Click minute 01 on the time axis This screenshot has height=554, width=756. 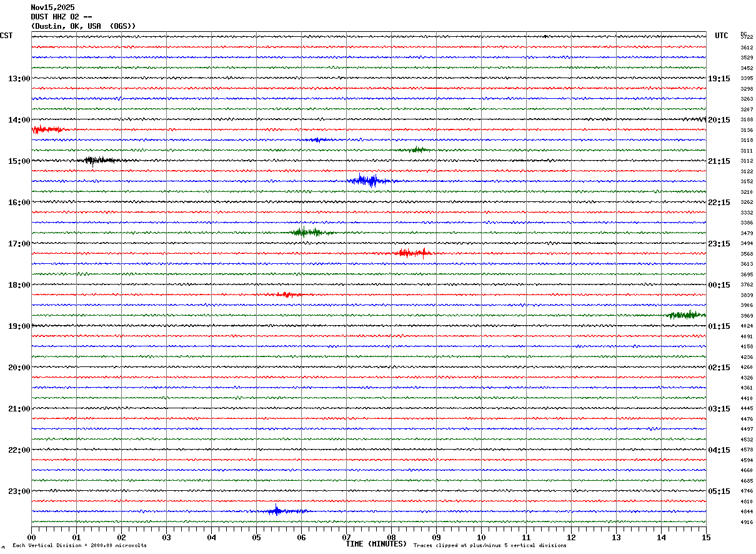coord(76,537)
